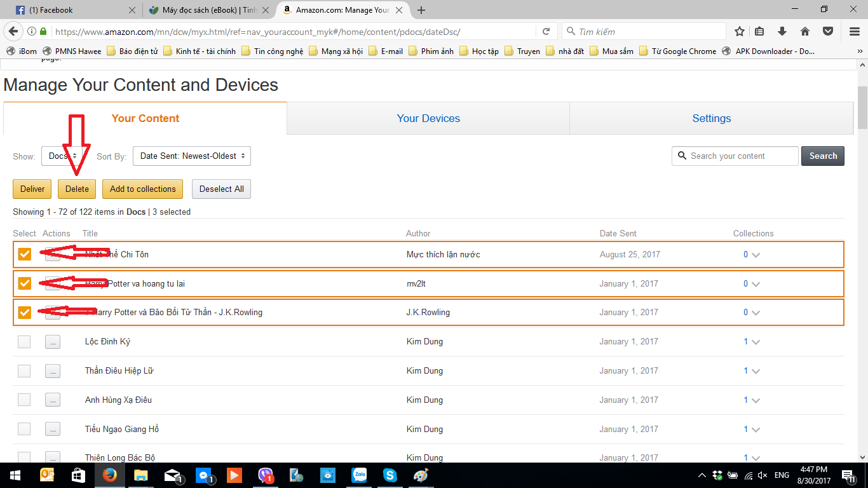Expand collections for J.K.Rowling row
Image resolution: width=868 pixels, height=488 pixels.
(x=756, y=313)
